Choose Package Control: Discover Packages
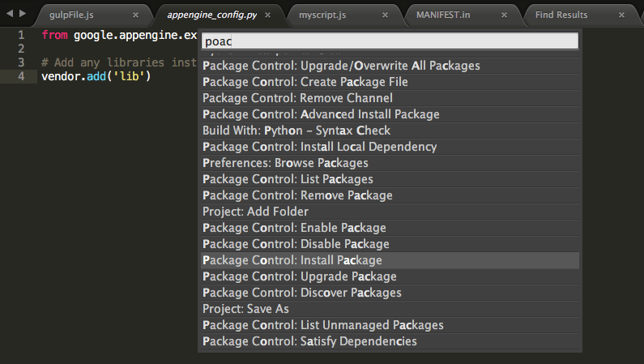 coord(390,293)
